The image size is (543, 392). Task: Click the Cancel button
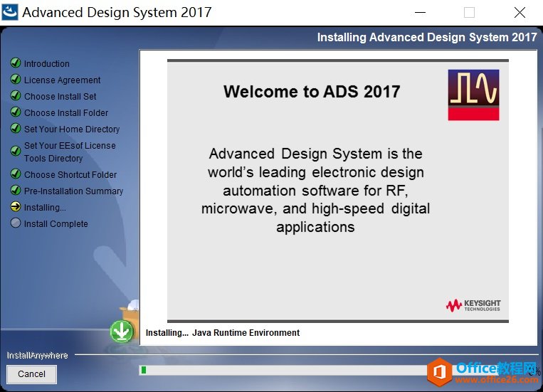pyautogui.click(x=31, y=374)
